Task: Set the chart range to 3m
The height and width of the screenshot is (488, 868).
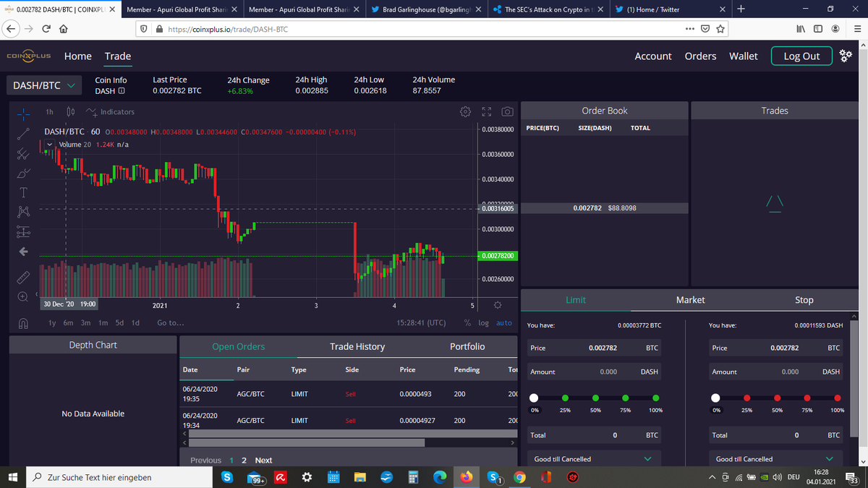Action: [x=85, y=323]
